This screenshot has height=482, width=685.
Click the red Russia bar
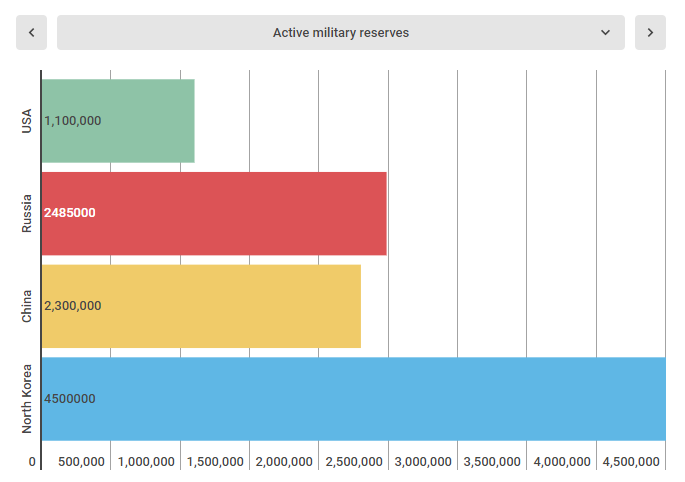click(214, 213)
